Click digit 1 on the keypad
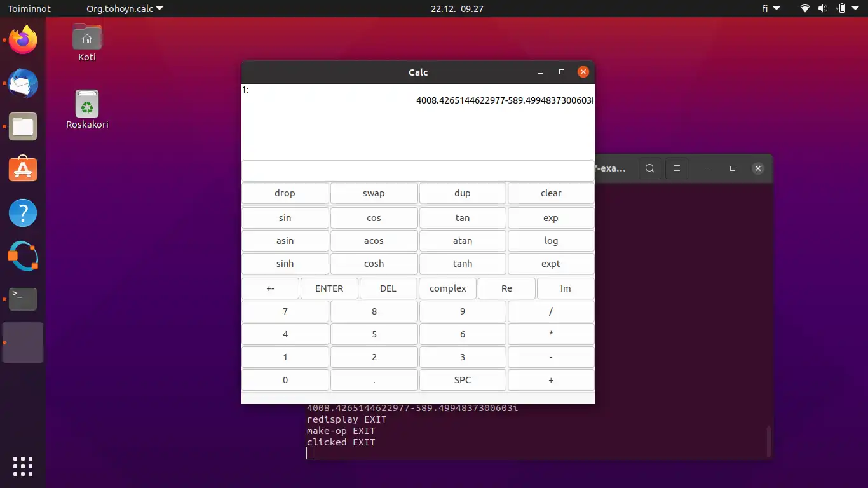This screenshot has height=488, width=868. click(285, 357)
